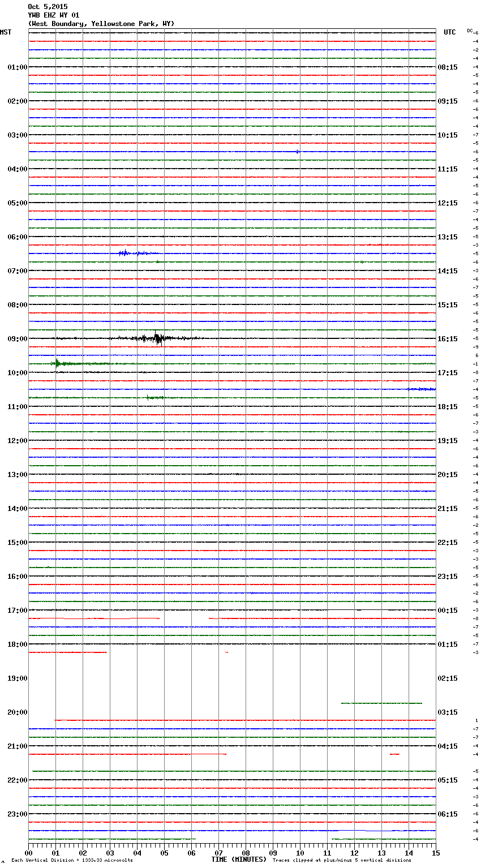This screenshot has width=481, height=868.
Task: Select the 13:15 UTC time label
Action: click(x=448, y=237)
